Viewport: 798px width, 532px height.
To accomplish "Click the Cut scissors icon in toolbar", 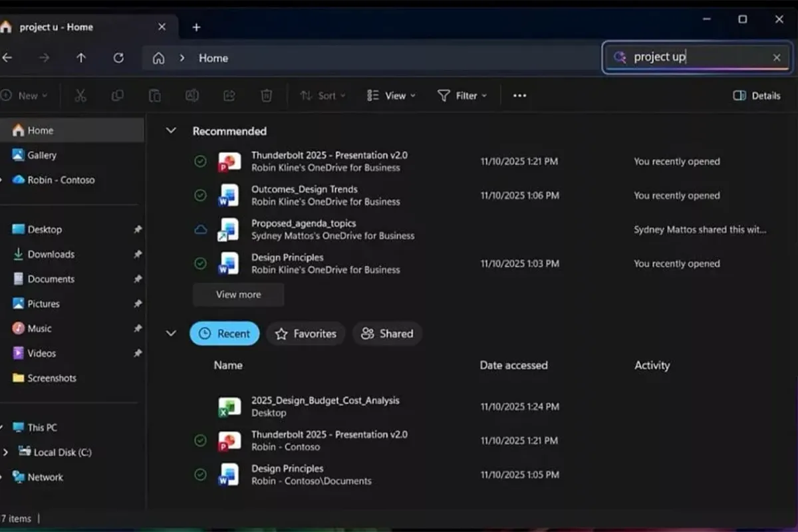I will 80,96.
